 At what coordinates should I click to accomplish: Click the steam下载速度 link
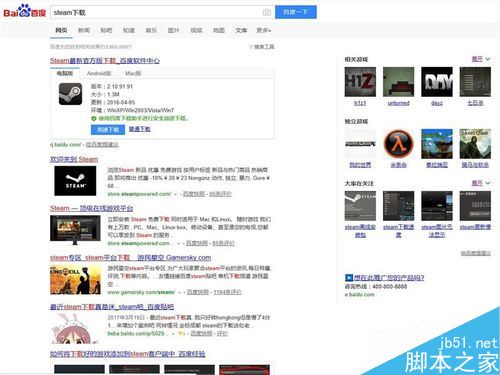[x=398, y=231]
